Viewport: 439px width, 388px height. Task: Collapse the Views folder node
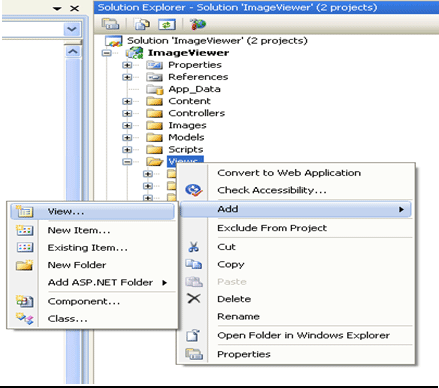(x=127, y=162)
